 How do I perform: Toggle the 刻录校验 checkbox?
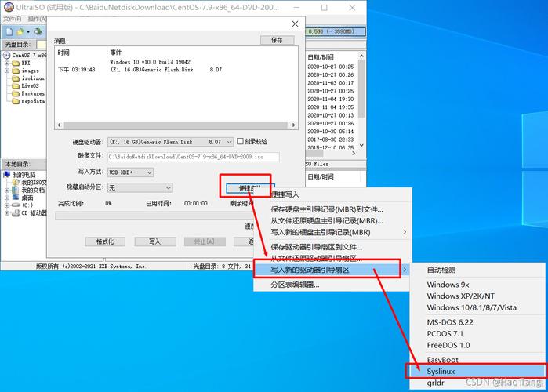tap(240, 141)
